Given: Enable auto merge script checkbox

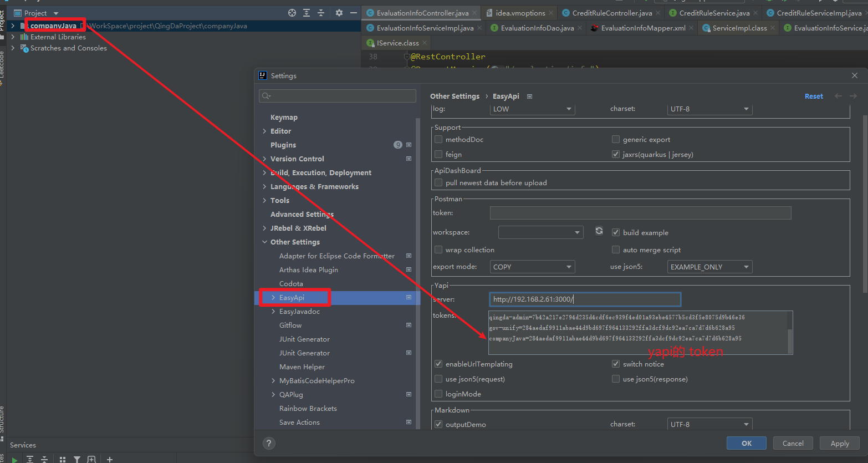Looking at the screenshot, I should [616, 250].
